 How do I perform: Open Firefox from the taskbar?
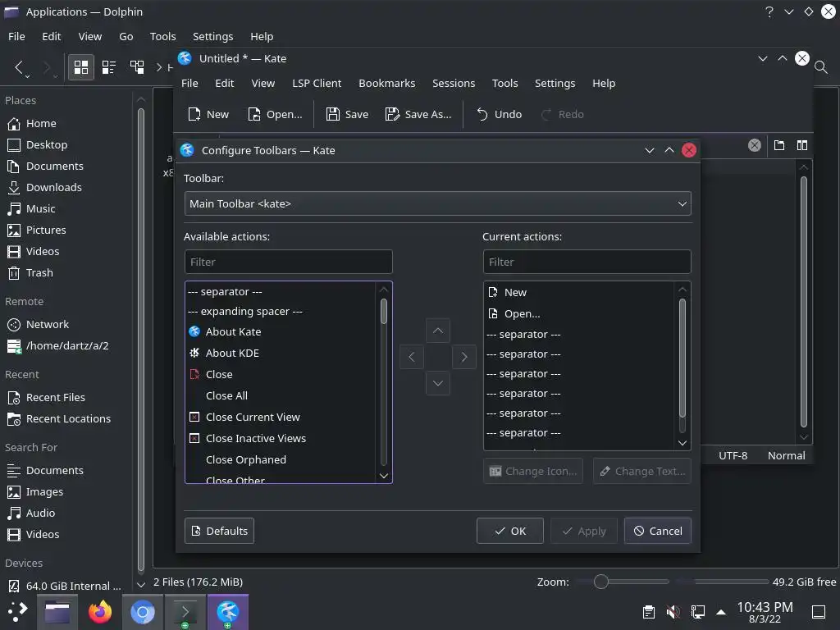coord(99,612)
